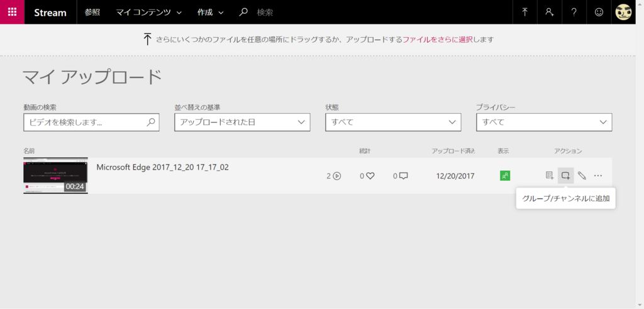Click the Stream logo text
644x309 pixels.
(50, 13)
